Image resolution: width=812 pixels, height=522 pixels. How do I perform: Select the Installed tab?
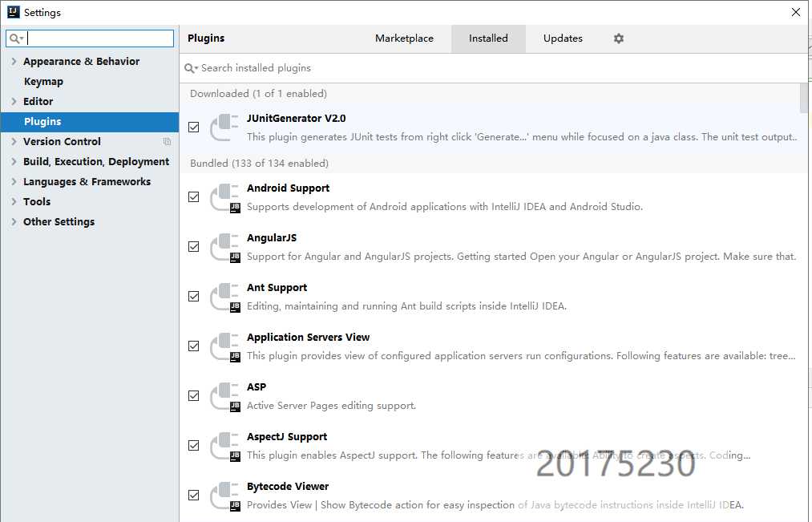[x=488, y=38]
